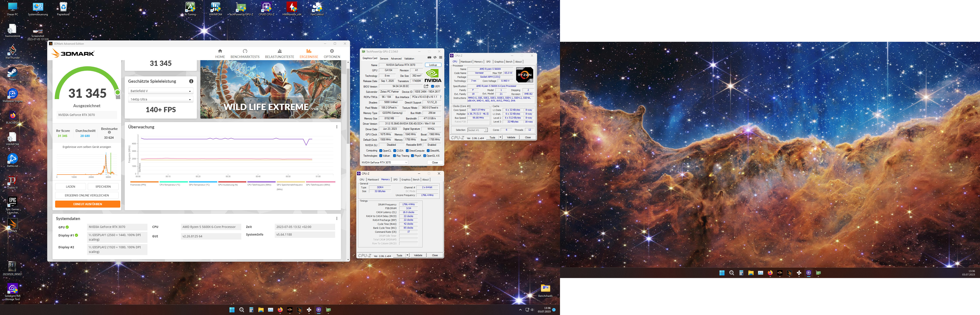This screenshot has height=315, width=980.
Task: Toggle the CUDA checkbox in GPU-Z
Action: (x=395, y=151)
